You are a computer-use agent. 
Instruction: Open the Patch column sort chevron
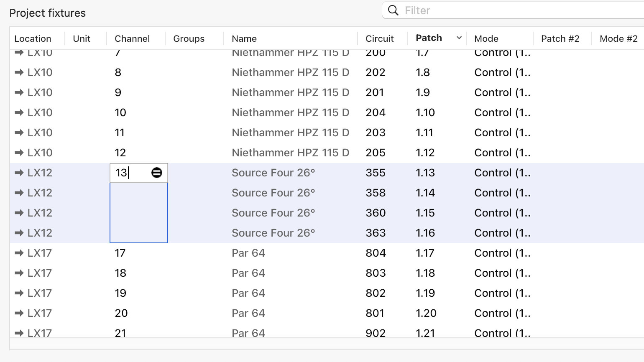459,38
